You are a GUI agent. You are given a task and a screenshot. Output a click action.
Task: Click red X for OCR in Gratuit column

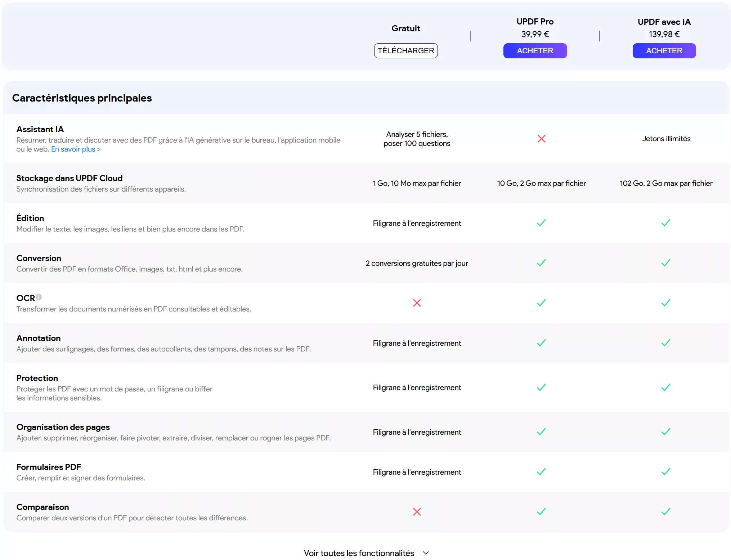tap(417, 303)
